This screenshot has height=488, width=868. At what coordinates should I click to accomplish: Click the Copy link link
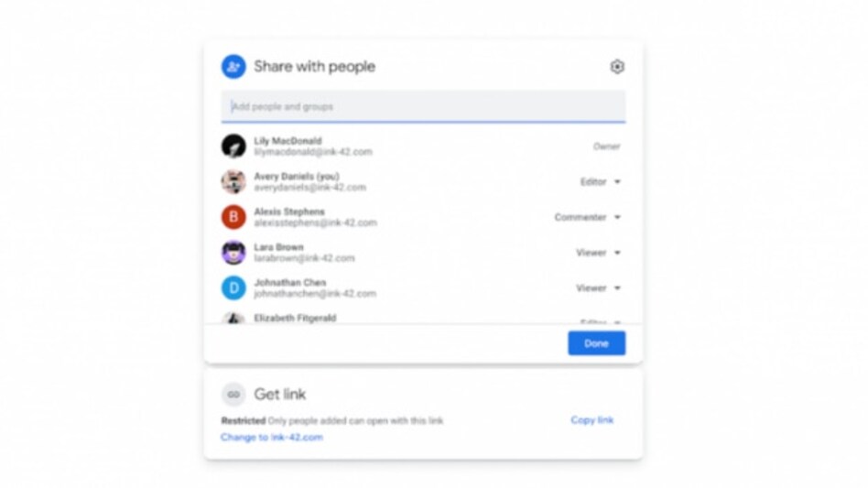[x=592, y=420]
